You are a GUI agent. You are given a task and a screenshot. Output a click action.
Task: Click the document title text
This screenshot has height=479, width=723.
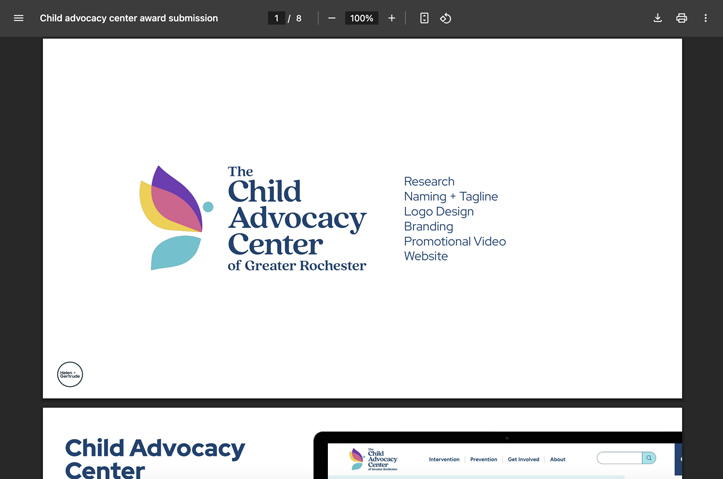click(x=129, y=18)
